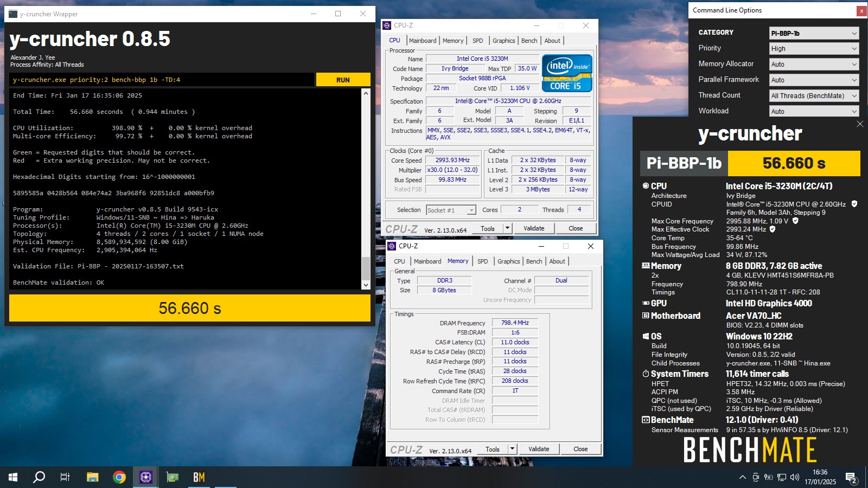
Task: Click Tools button in lower CPU-Z
Action: [x=493, y=449]
